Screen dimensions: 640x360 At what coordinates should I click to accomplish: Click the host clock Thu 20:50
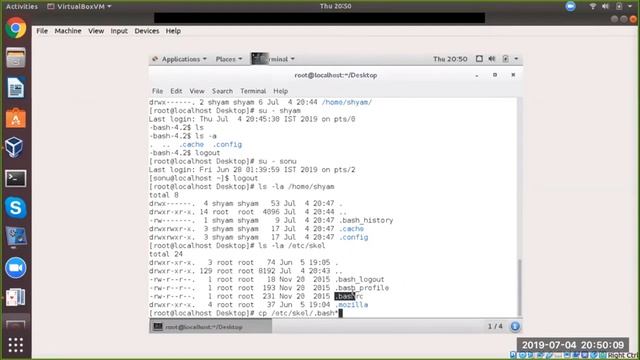336,6
